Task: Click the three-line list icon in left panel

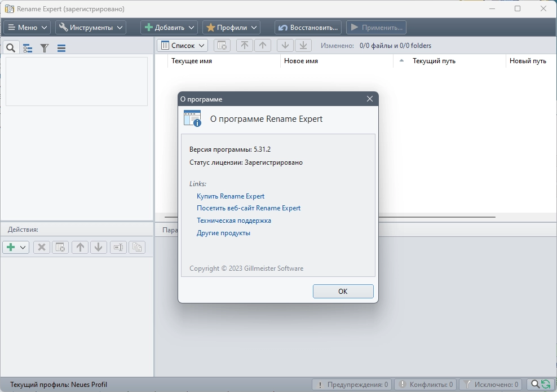Action: tap(61, 48)
